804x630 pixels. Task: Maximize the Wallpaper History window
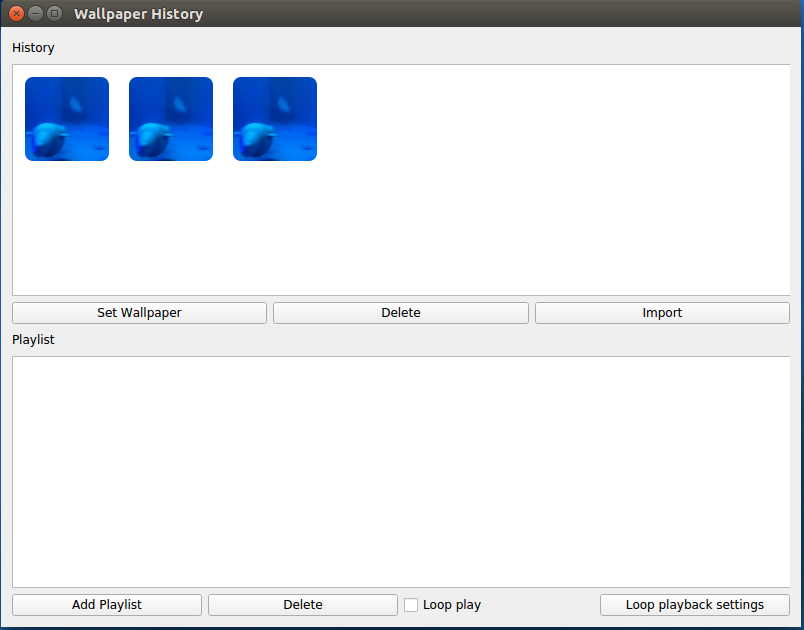pos(54,14)
